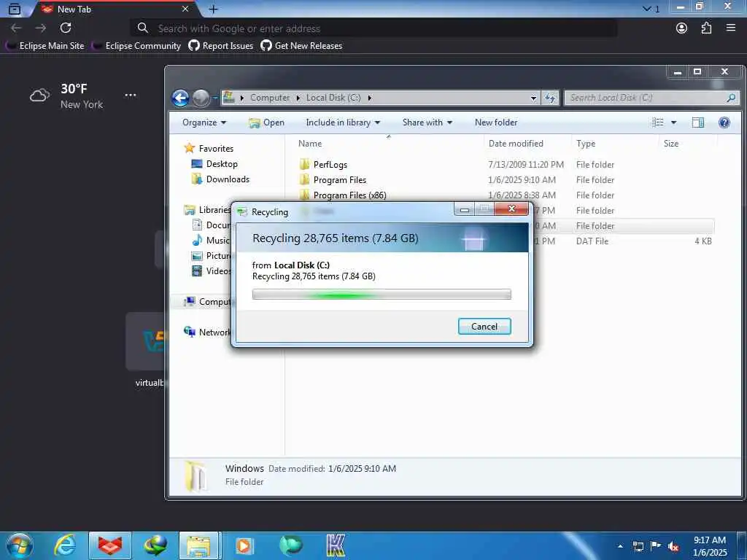This screenshot has width=747, height=560.
Task: Click the Recycling progress bar
Action: tap(381, 295)
